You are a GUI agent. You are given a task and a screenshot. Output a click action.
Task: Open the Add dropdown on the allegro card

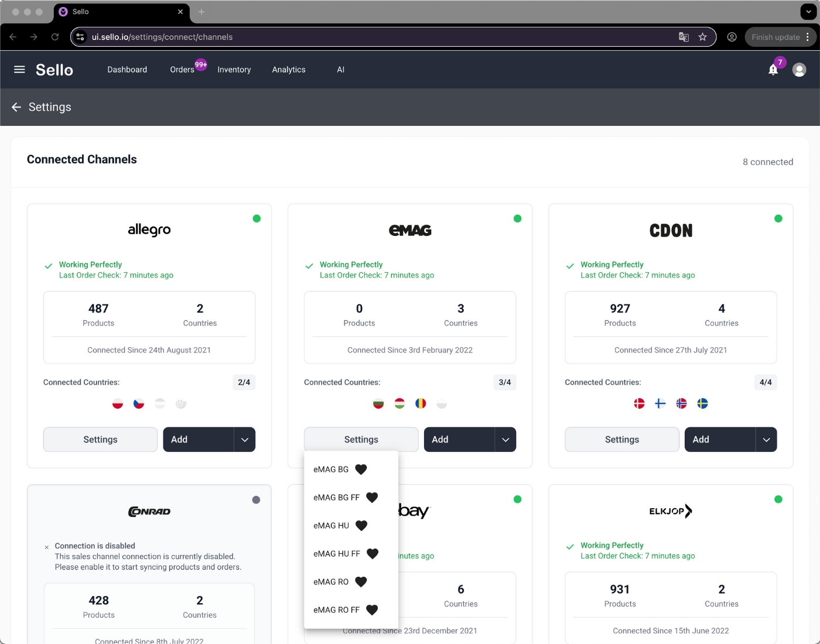point(245,440)
